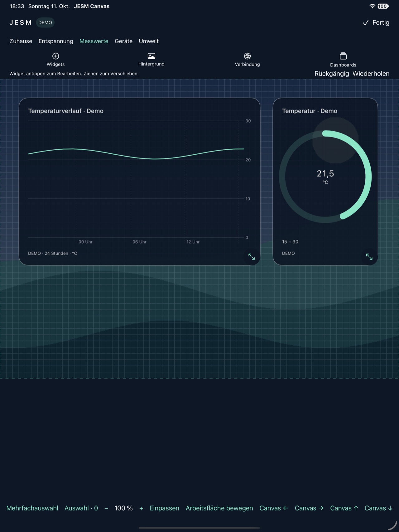This screenshot has height=532, width=399.
Task: Toggle Arbeitsfläche bewegen mode
Action: point(219,508)
